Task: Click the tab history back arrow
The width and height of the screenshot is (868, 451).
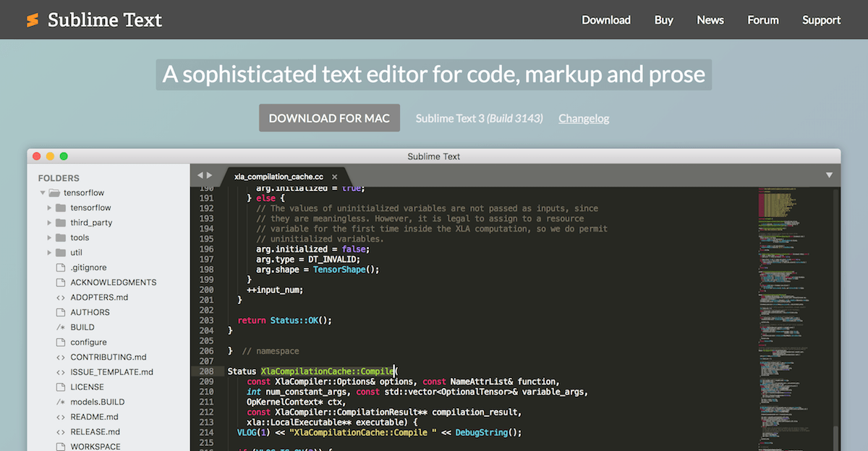Action: (x=200, y=175)
